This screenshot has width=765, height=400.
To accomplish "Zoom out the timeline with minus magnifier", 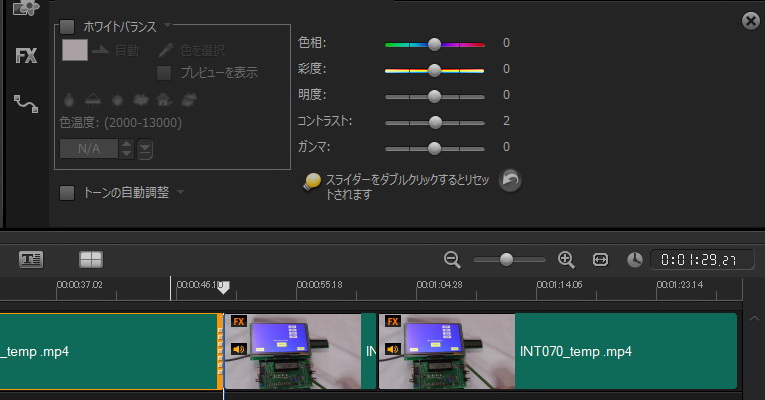I will point(452,260).
